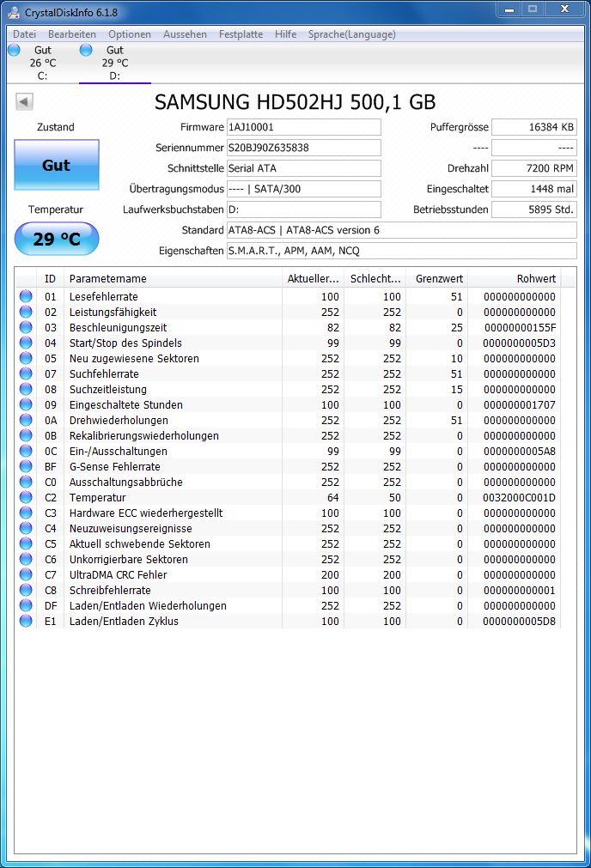Click the Puffergrösse 16384 KB field

[x=534, y=127]
